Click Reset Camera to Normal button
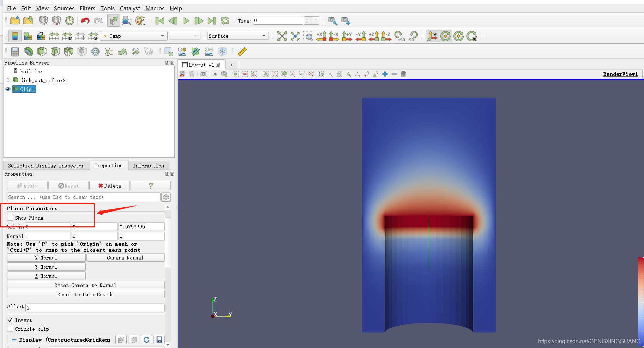Viewport: 644px width, 348px height. pos(86,285)
